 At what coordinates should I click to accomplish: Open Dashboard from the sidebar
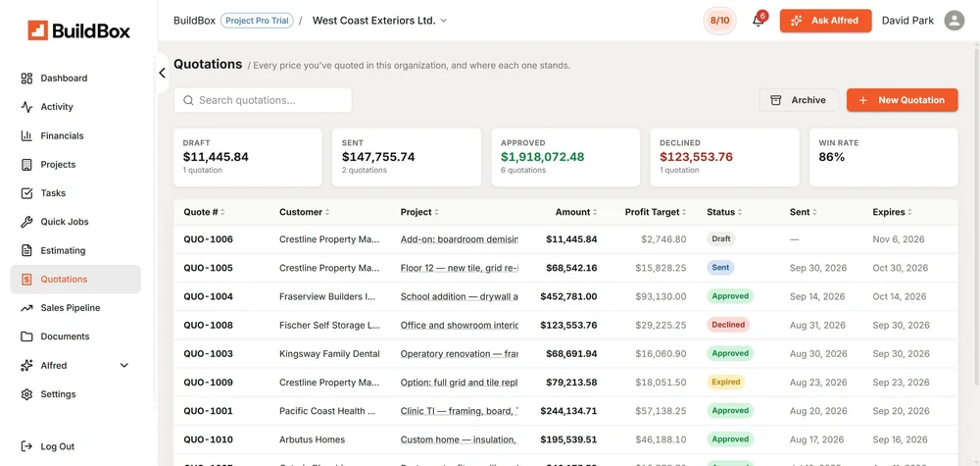pos(75,78)
